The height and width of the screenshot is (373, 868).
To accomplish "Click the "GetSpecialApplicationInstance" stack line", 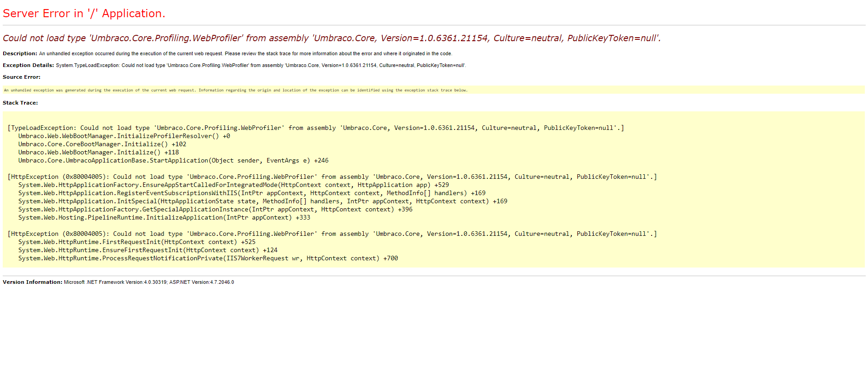I will point(216,210).
